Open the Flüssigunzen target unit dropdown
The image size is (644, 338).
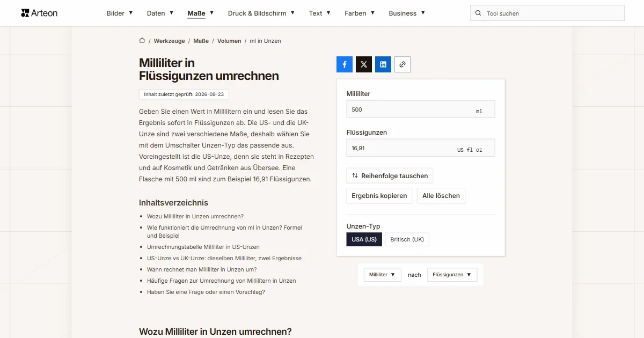452,275
